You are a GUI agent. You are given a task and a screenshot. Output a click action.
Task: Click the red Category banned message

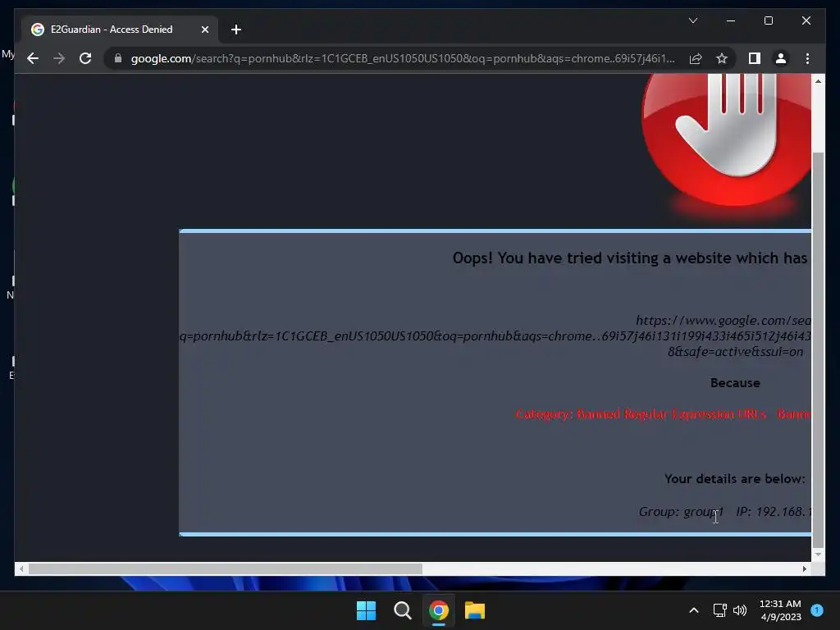pos(663,414)
